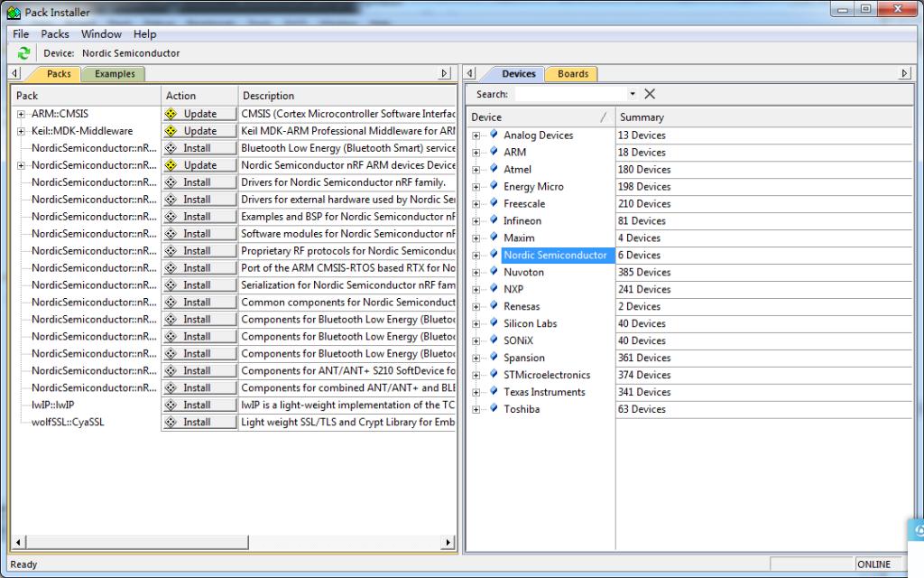The width and height of the screenshot is (924, 578).
Task: Click the chip icon beside ARM
Action: point(494,152)
